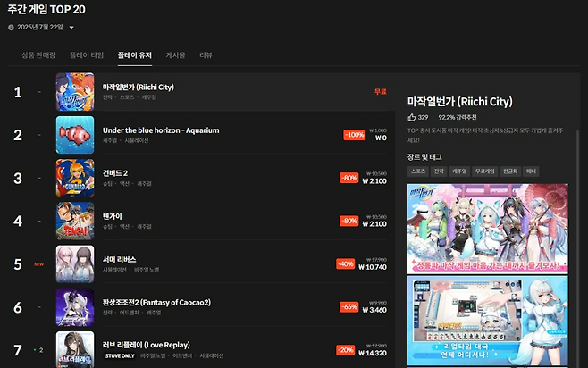Select the 무료게임 tag
The image size is (588, 368).
pyautogui.click(x=484, y=171)
